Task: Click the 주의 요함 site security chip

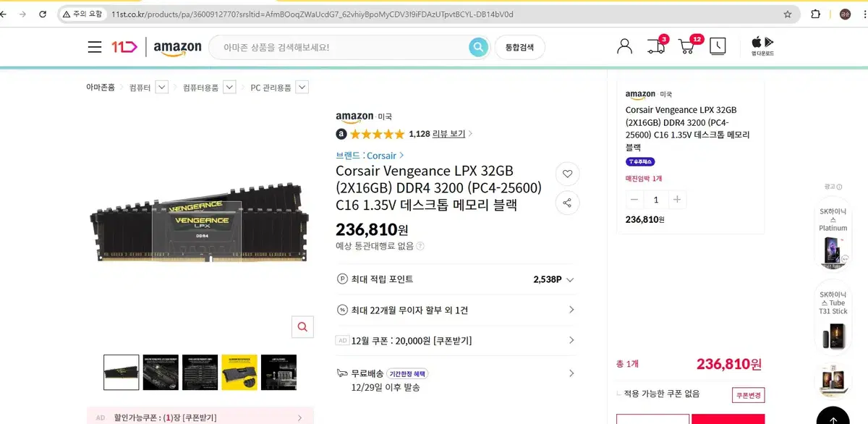Action: tap(82, 14)
